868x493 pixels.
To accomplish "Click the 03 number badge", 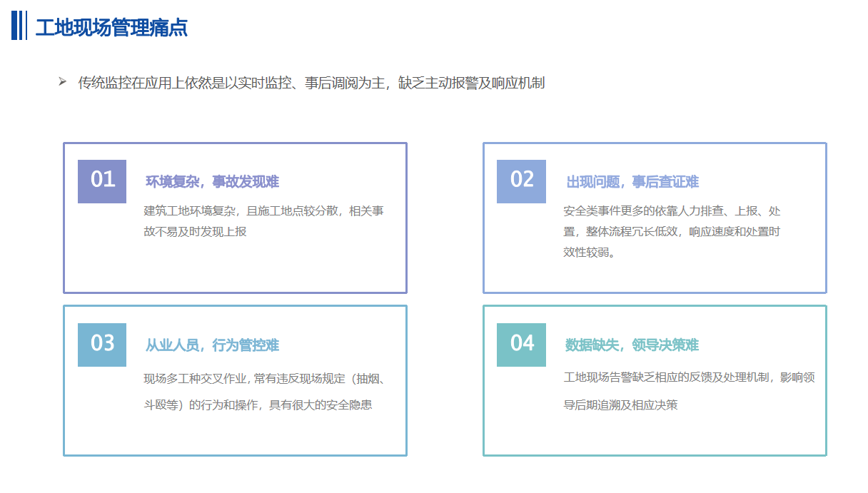I will 102,345.
